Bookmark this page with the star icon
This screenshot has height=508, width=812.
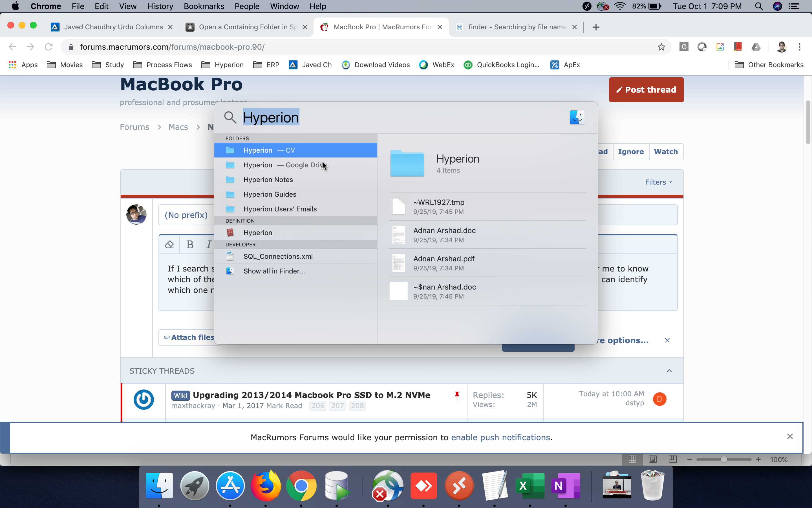coord(661,47)
